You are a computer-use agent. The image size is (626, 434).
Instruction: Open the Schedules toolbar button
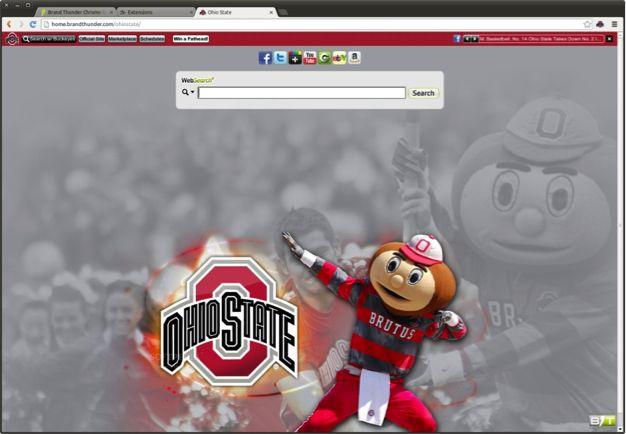point(152,39)
